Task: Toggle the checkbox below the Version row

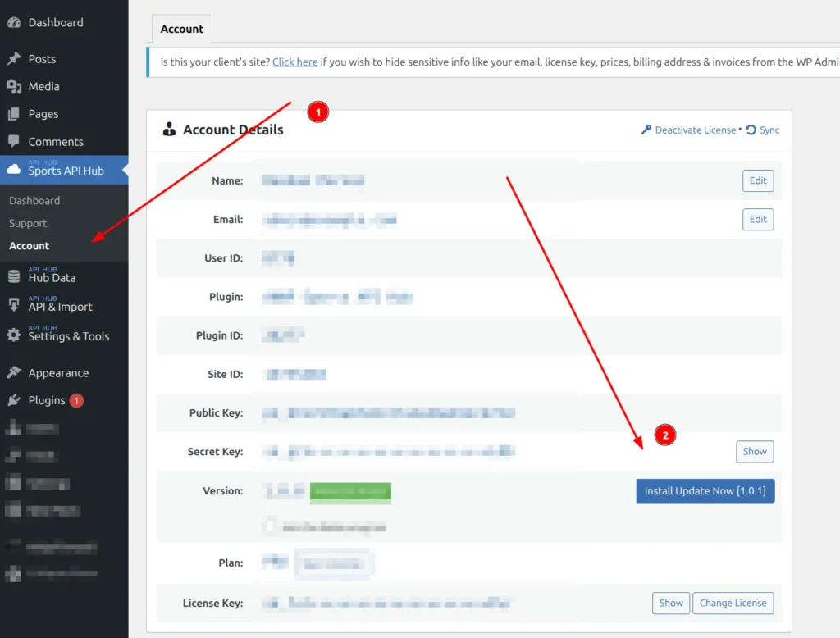Action: click(271, 526)
